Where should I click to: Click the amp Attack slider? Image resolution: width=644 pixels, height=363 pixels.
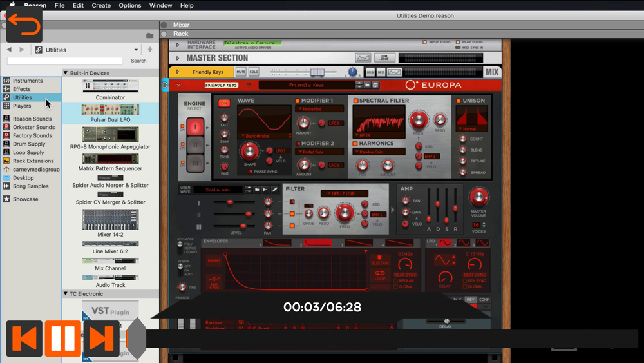429,219
